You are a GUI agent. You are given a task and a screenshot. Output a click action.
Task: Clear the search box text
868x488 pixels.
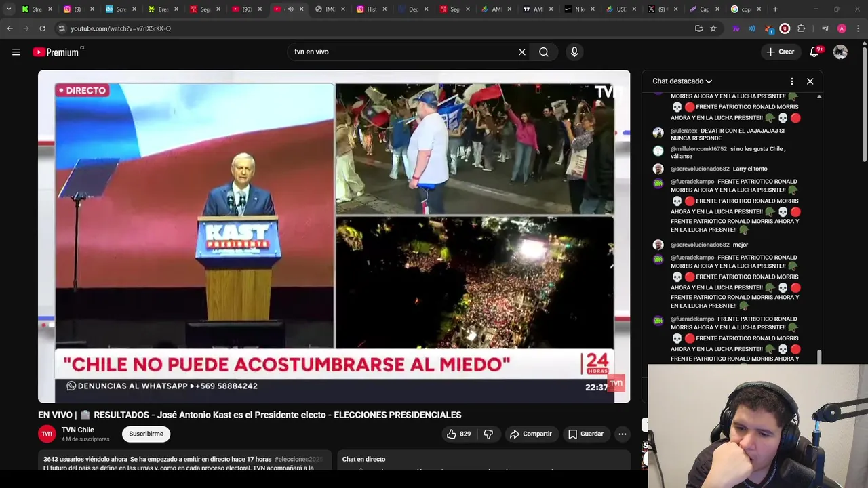522,52
